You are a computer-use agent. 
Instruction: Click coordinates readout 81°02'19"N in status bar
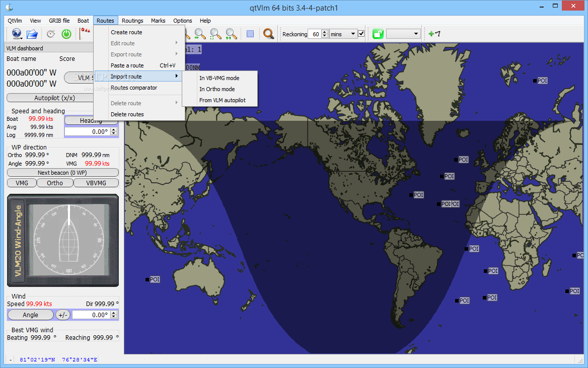tap(37, 359)
